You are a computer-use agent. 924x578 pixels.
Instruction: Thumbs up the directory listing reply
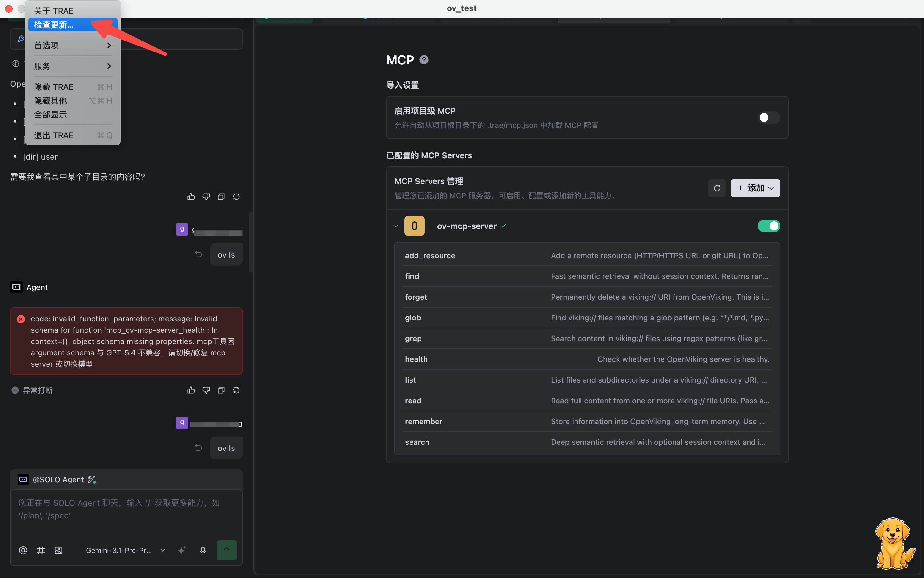(191, 197)
